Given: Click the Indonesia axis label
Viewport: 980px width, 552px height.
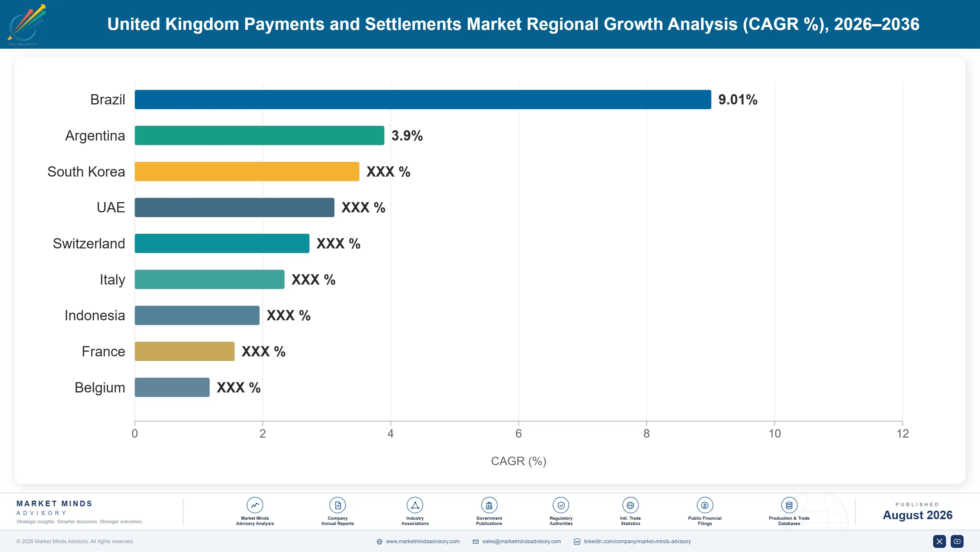Looking at the screenshot, I should (95, 315).
